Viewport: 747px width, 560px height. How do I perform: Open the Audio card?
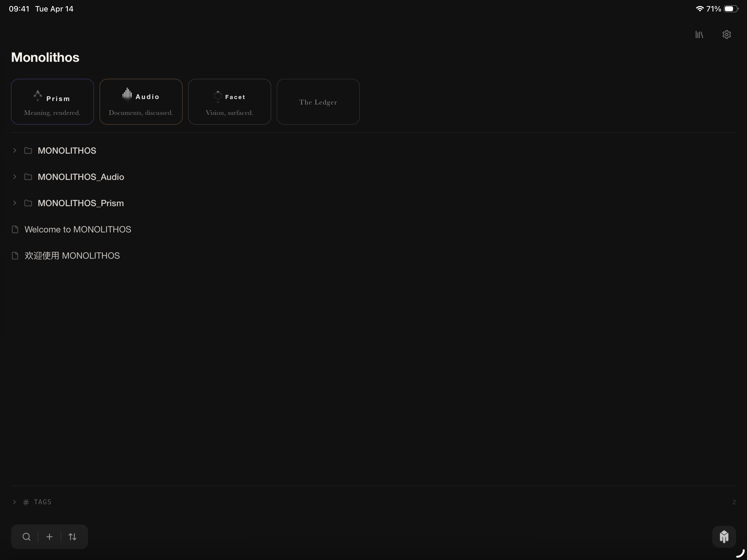(141, 102)
